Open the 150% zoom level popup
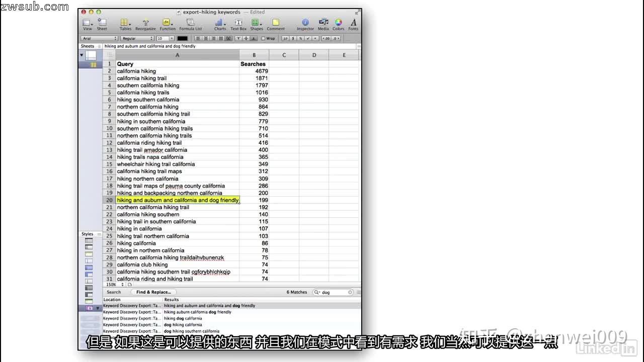The width and height of the screenshot is (644, 362). 115,285
